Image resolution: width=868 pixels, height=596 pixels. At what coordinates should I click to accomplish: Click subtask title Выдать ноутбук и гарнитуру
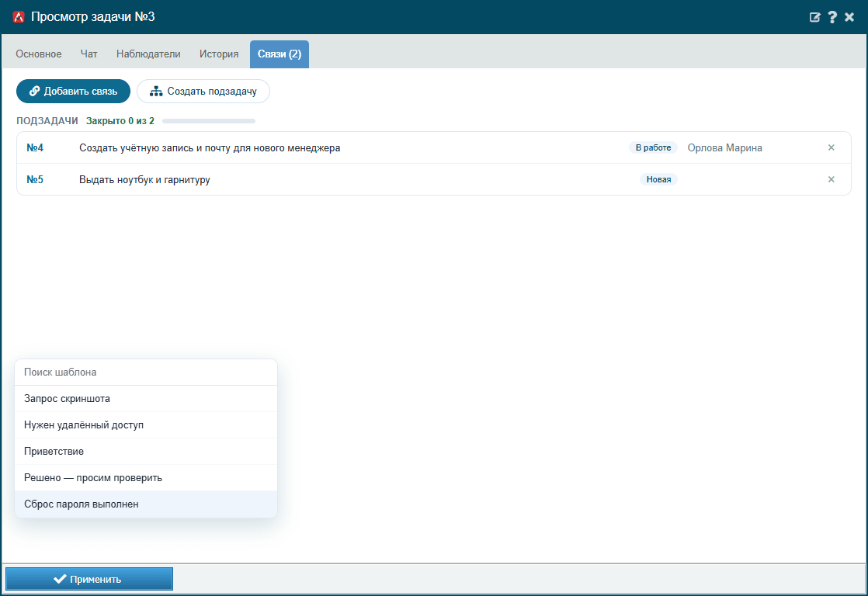coord(144,179)
